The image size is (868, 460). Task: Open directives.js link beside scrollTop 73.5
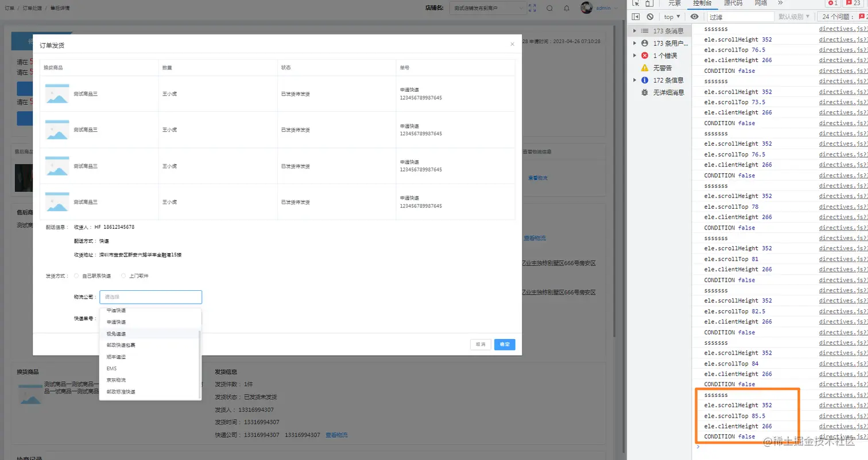[x=843, y=102]
